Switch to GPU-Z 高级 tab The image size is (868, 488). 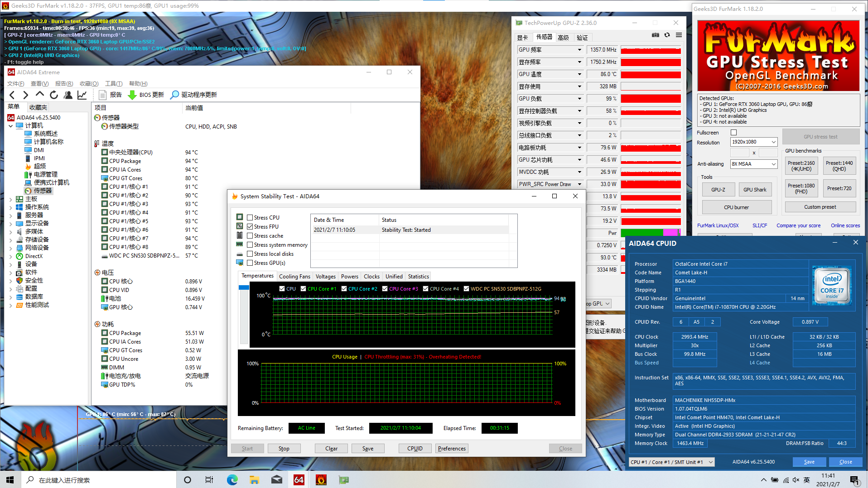(x=564, y=38)
